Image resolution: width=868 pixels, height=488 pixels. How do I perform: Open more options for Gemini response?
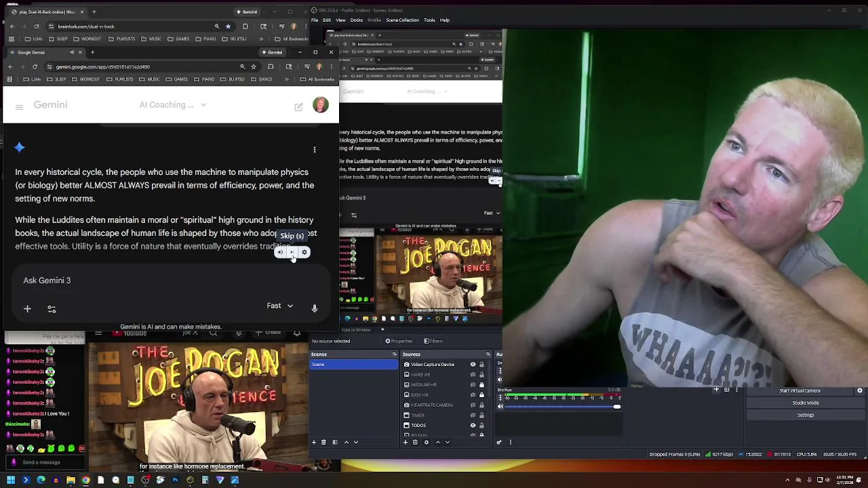[x=314, y=149]
